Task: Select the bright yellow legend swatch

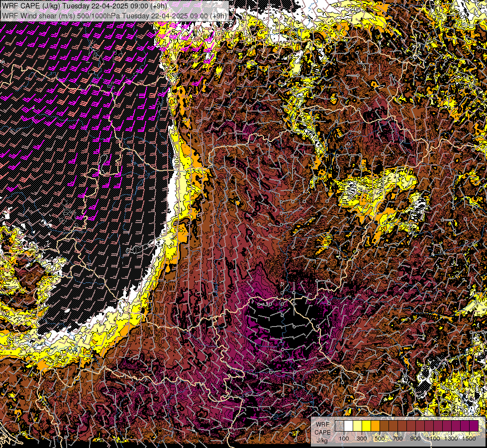Action: (x=367, y=426)
